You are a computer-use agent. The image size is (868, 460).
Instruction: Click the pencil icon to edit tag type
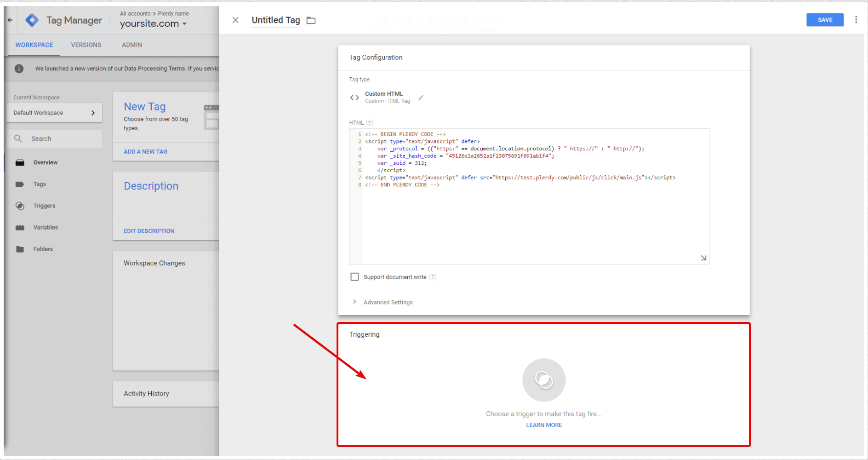coord(421,98)
